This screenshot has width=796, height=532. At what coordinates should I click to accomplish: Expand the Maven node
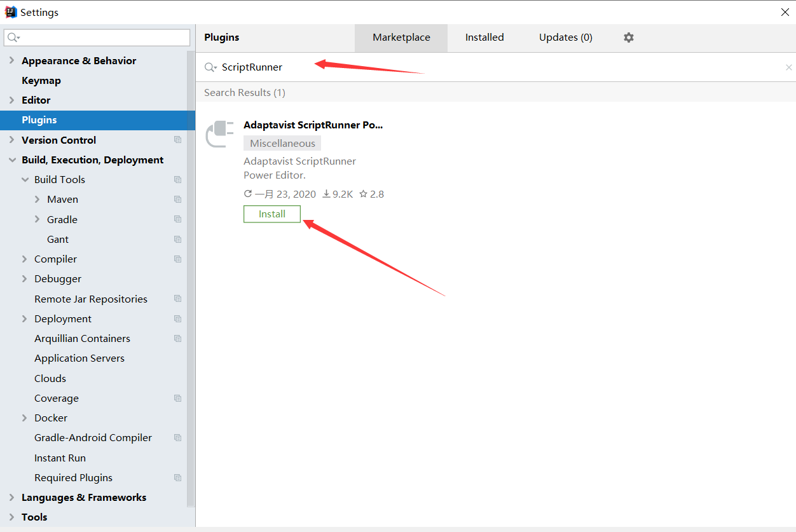tap(38, 200)
